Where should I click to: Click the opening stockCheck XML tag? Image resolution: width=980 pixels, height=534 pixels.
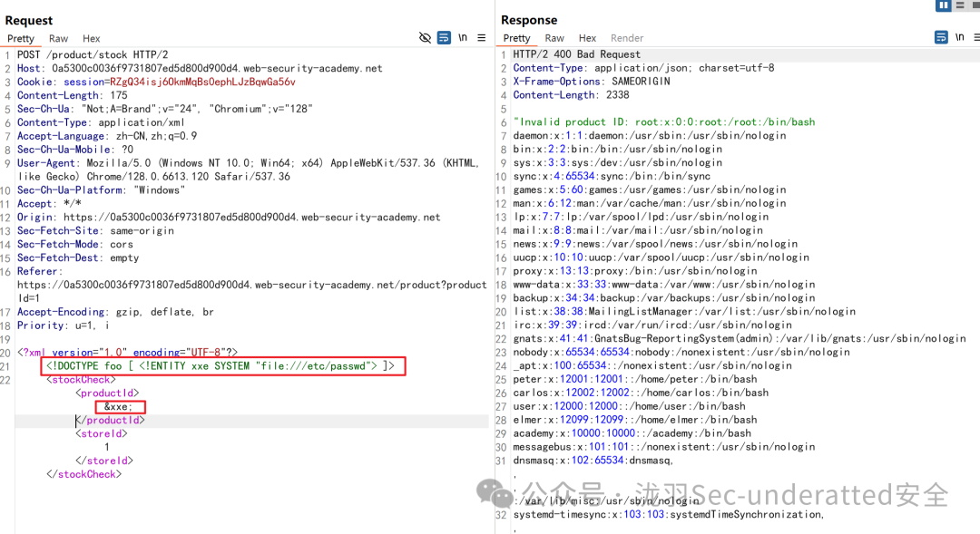pos(82,380)
